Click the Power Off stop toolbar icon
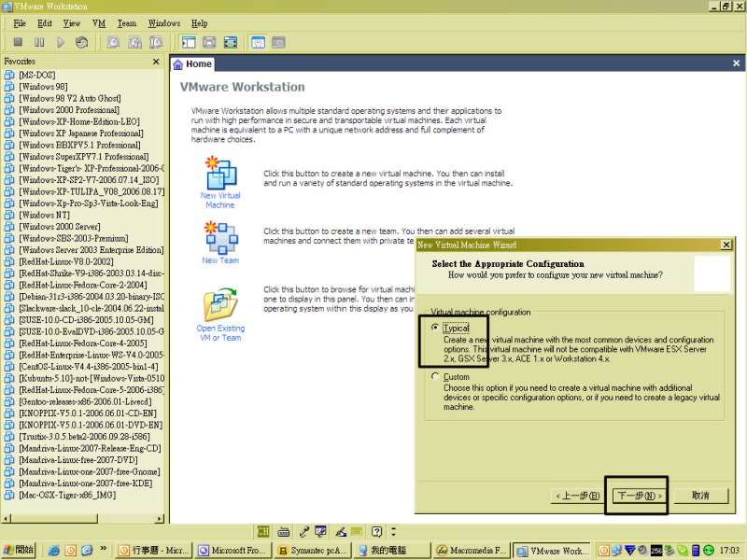Viewport: 747px width, 560px height. point(18,42)
